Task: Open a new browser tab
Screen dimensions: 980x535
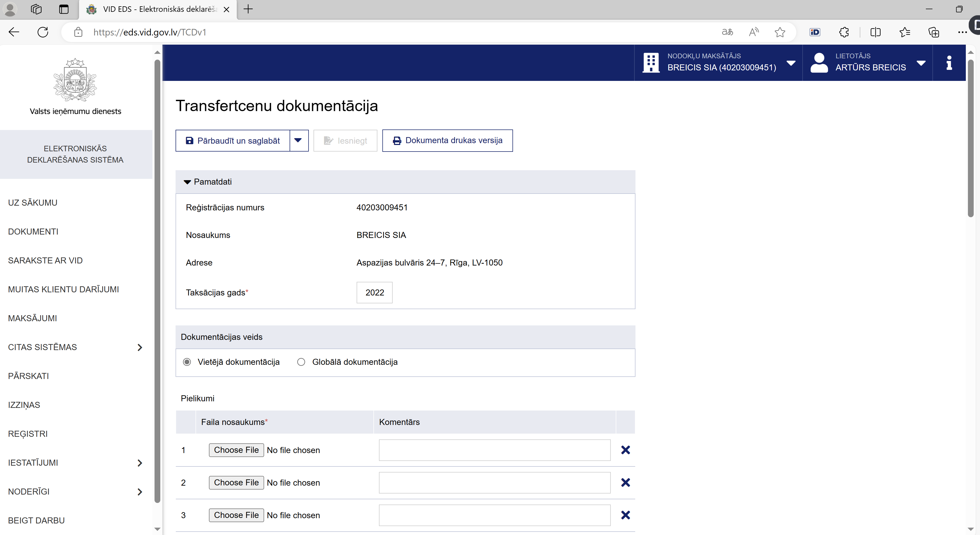Action: 248,9
